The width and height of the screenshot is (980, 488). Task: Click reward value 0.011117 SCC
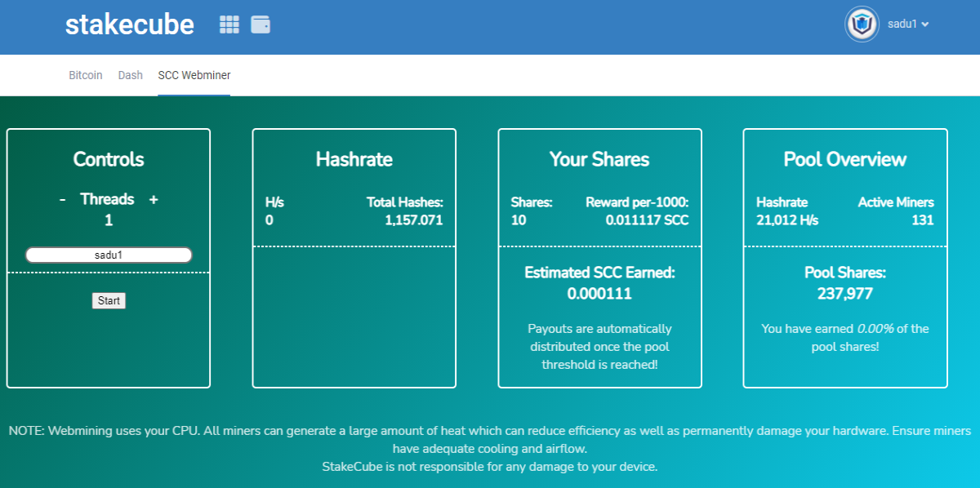point(648,220)
